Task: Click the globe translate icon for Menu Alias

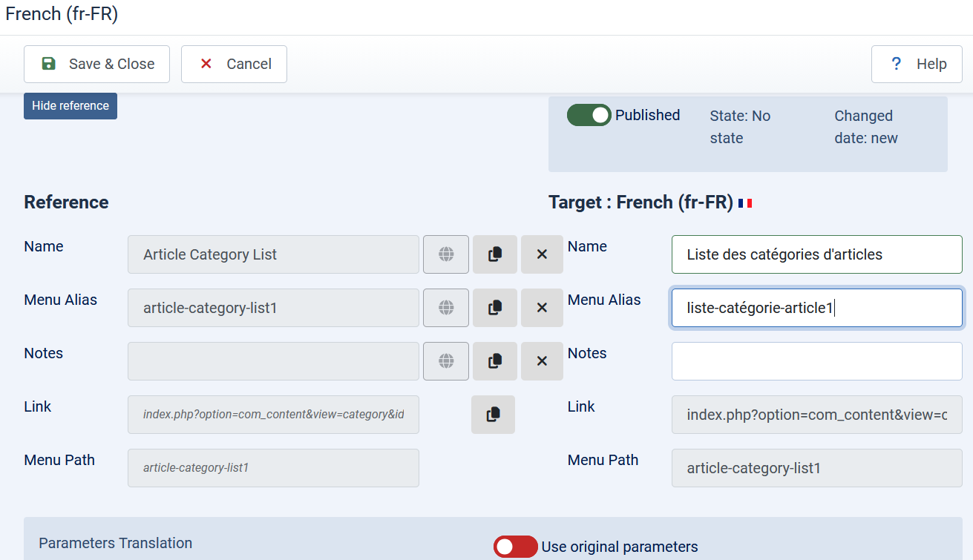Action: [445, 308]
